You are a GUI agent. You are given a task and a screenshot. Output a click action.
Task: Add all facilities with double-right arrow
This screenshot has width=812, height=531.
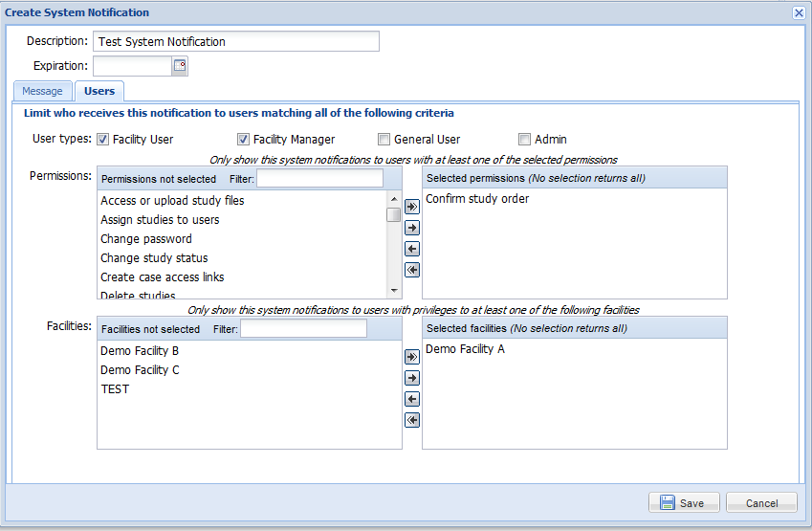[x=411, y=357]
